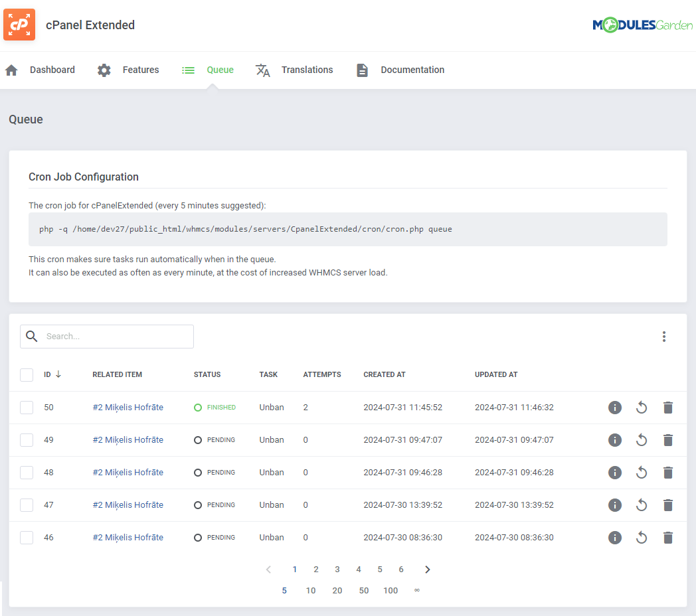Viewport: 696px width, 616px height.
Task: Click the Queue list icon
Action: point(188,70)
